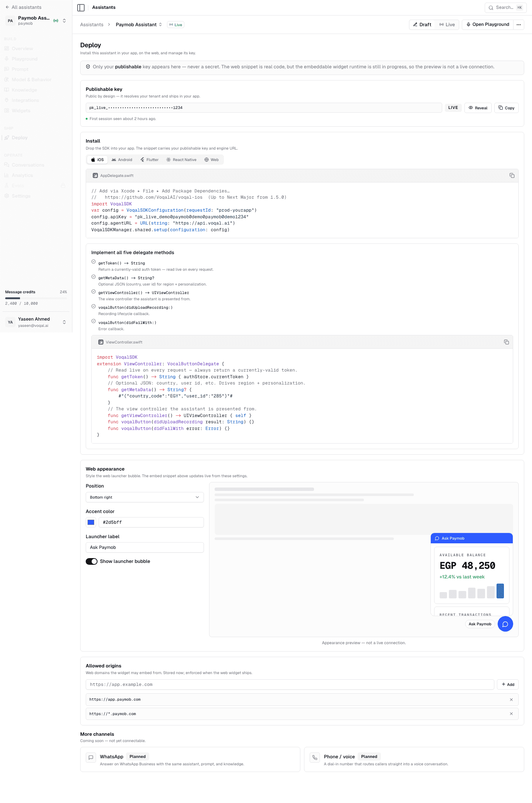Screen dimensions: 532x803
Task: Copy the AppDelegate.swift code snippet
Action: click(x=512, y=175)
